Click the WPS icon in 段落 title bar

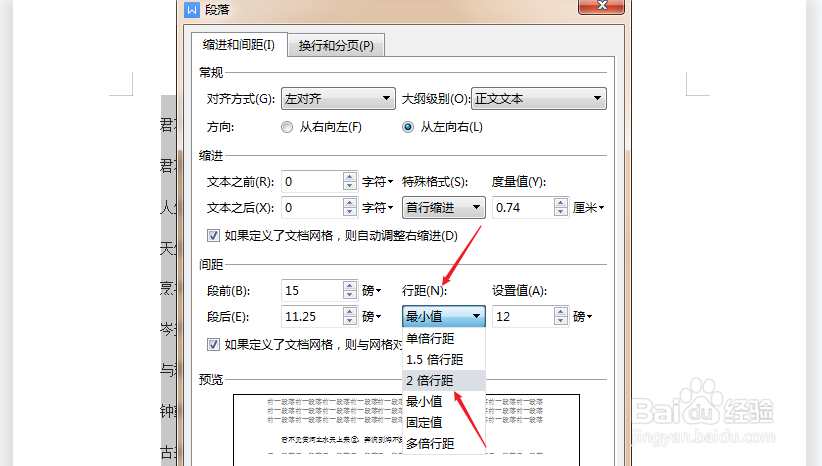pyautogui.click(x=192, y=10)
